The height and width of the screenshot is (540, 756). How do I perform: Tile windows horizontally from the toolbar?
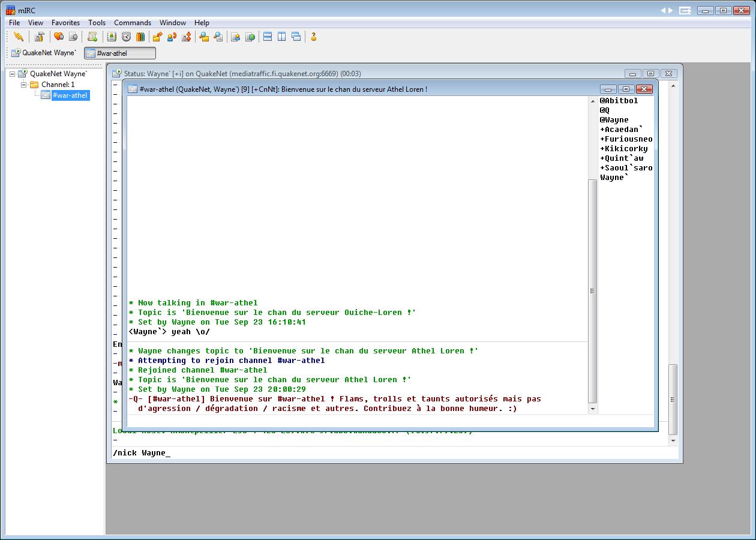pyautogui.click(x=268, y=37)
